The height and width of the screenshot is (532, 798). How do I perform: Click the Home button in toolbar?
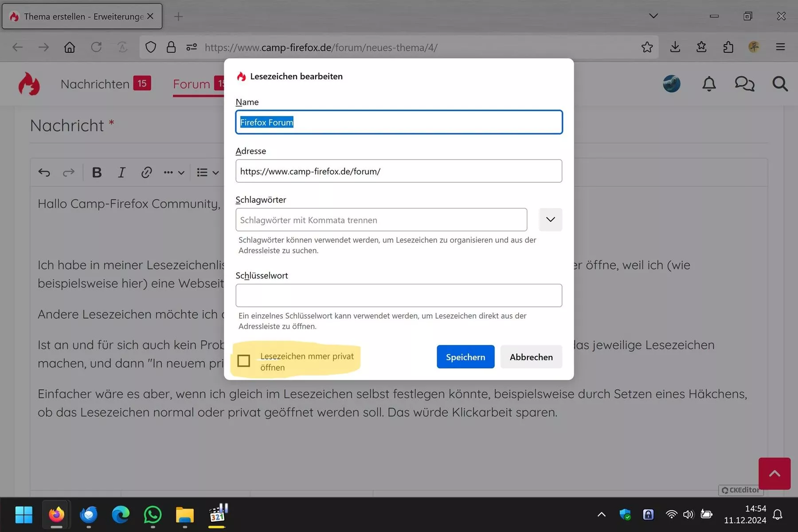[70, 47]
